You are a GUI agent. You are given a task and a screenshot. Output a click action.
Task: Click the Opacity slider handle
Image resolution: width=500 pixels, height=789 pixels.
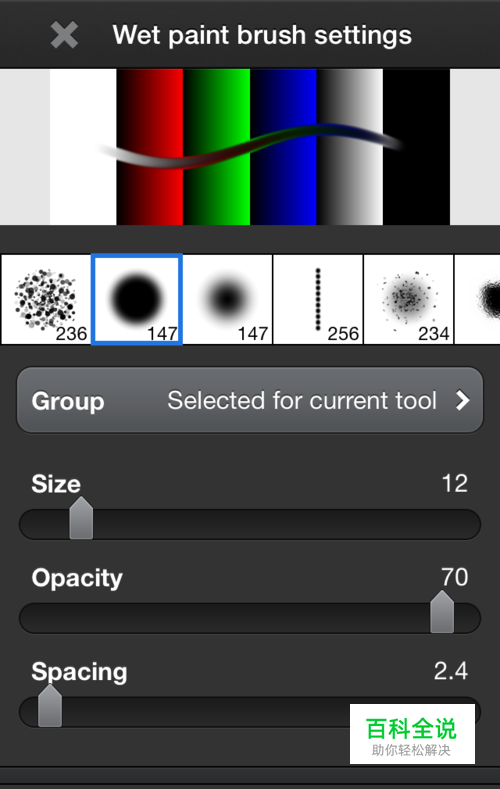pos(442,612)
